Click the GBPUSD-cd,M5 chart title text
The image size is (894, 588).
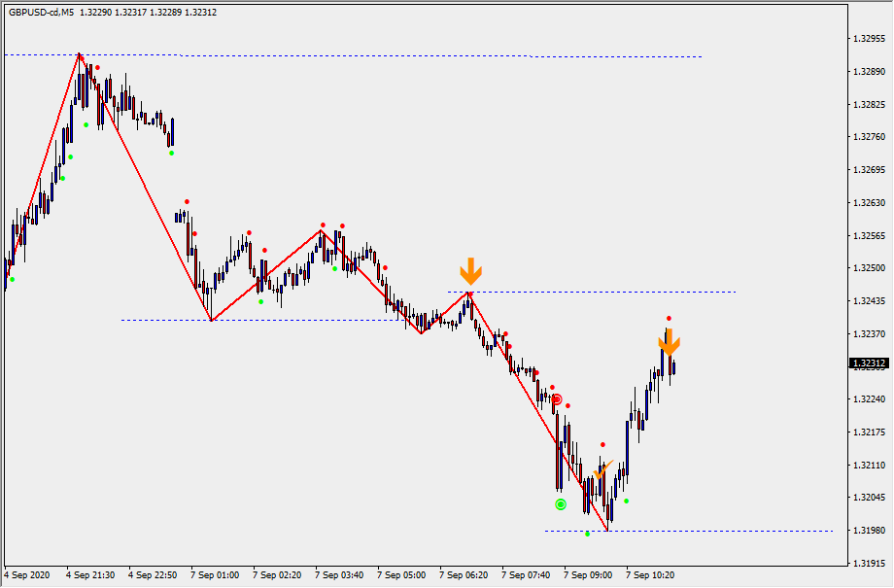click(x=41, y=13)
